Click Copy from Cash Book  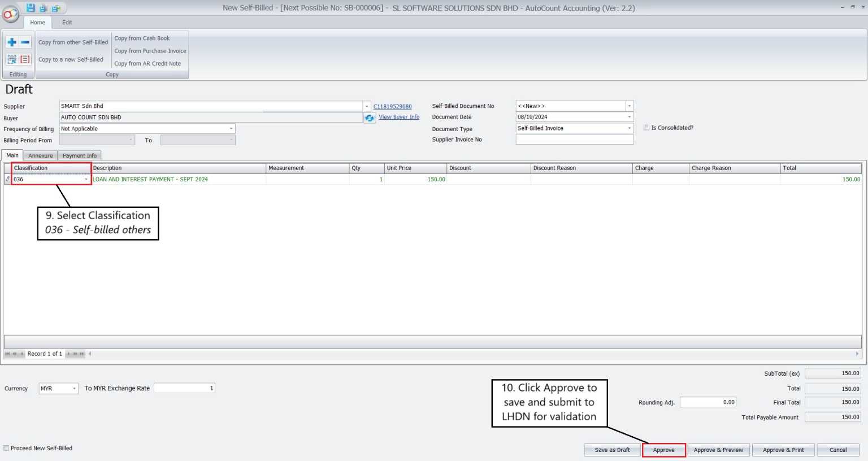click(142, 38)
